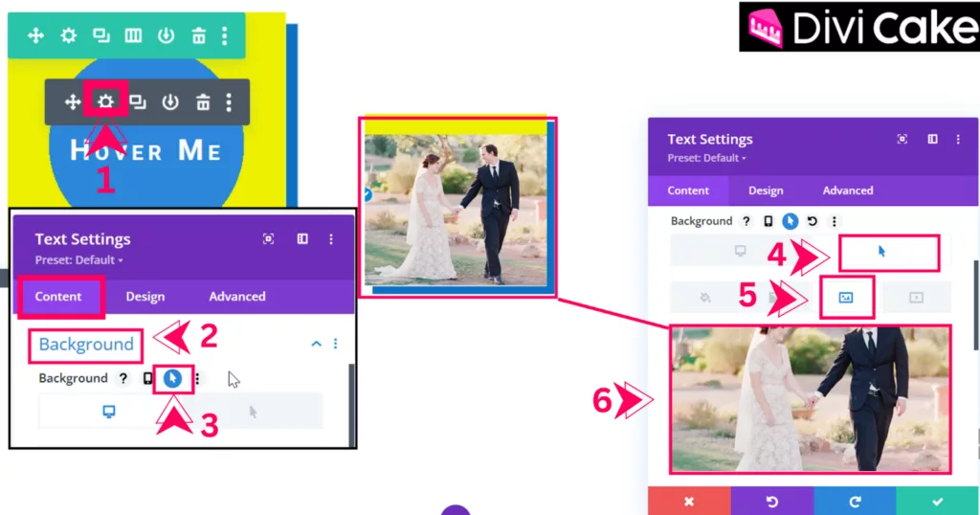Click the move icon in the gray module toolbar
Image resolution: width=980 pixels, height=515 pixels.
[73, 101]
